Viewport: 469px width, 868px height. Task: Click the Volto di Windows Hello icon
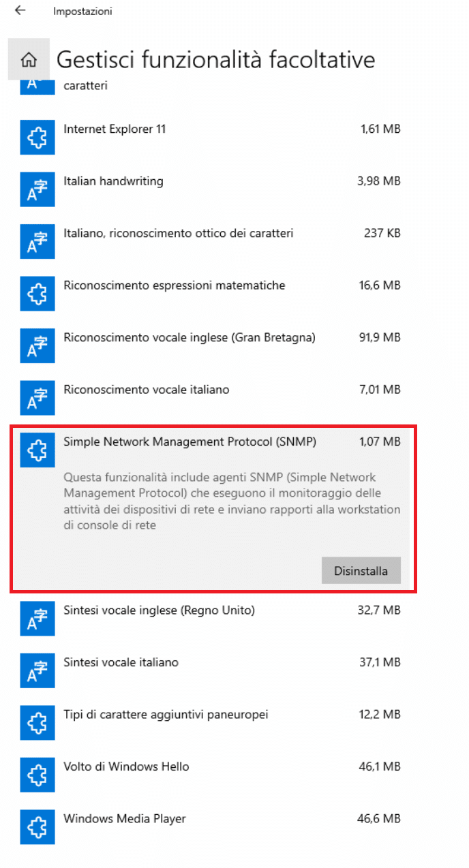pyautogui.click(x=35, y=775)
